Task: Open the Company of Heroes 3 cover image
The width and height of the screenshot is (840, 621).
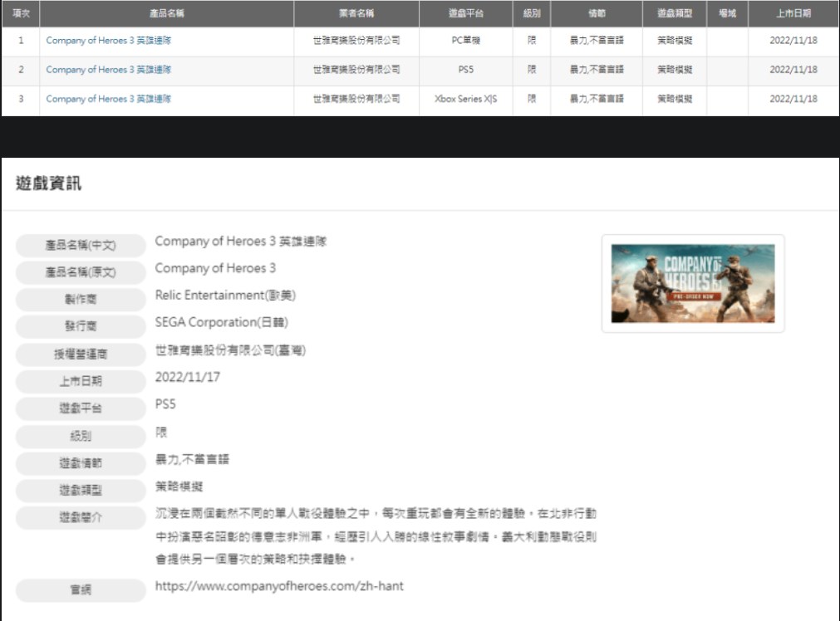Action: pos(692,283)
